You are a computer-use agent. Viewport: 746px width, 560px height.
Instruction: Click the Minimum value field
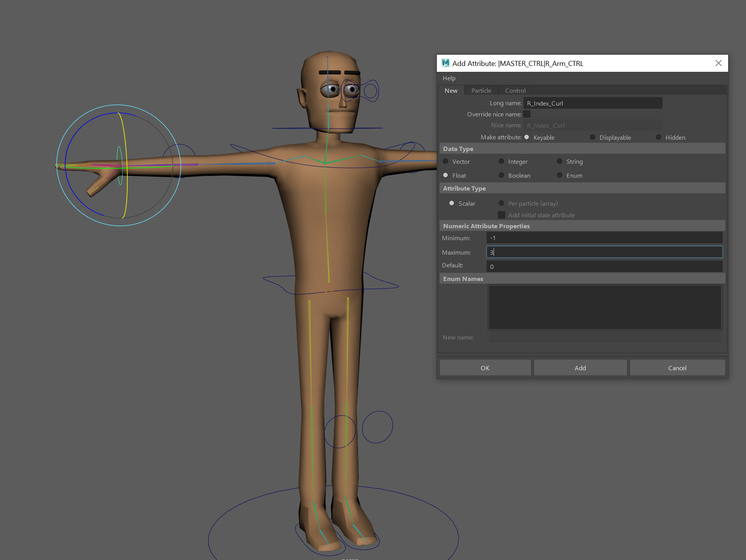(x=604, y=238)
